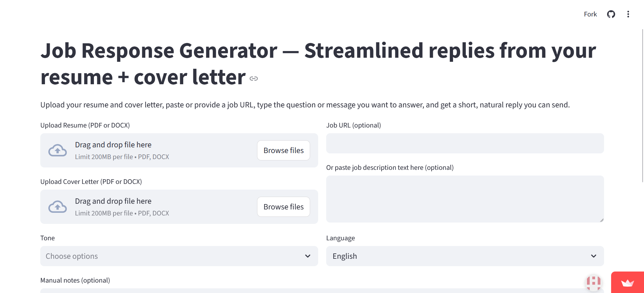Image resolution: width=644 pixels, height=293 pixels.
Task: Click the round profile avatar badge
Action: coord(594,282)
